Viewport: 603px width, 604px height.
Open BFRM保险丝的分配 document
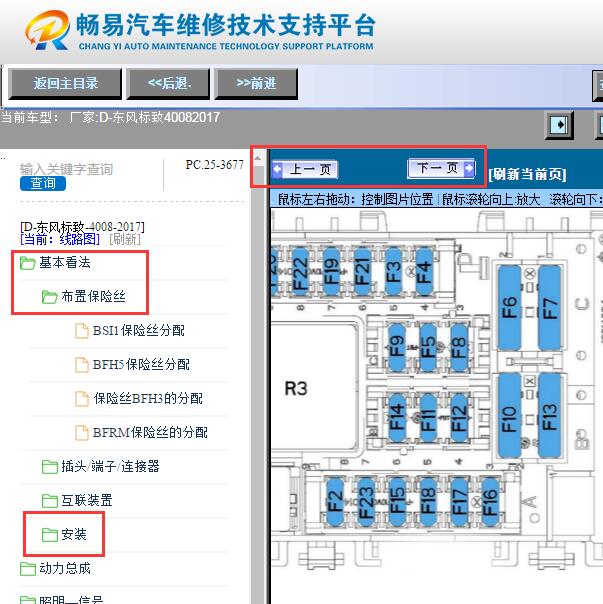[x=150, y=432]
